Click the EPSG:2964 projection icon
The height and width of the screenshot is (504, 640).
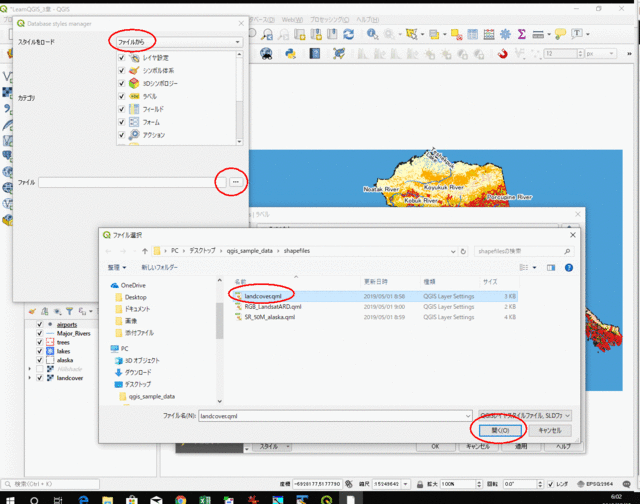pos(581,484)
